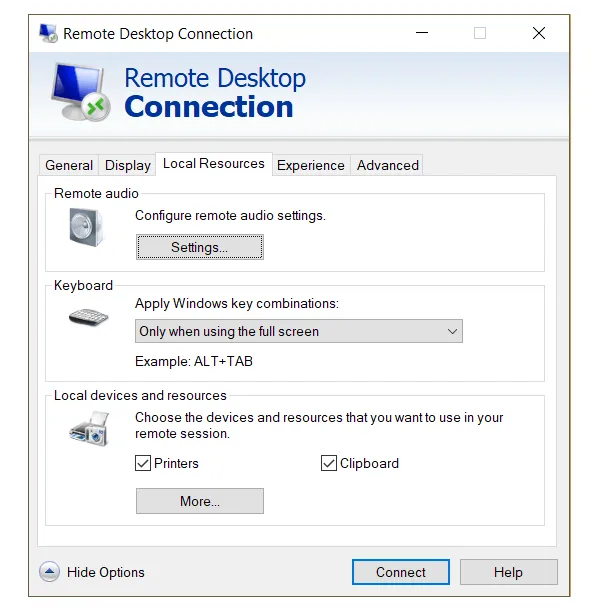Click the Configure remote audio settings text
Viewport: 609px width, 615px height.
230,215
